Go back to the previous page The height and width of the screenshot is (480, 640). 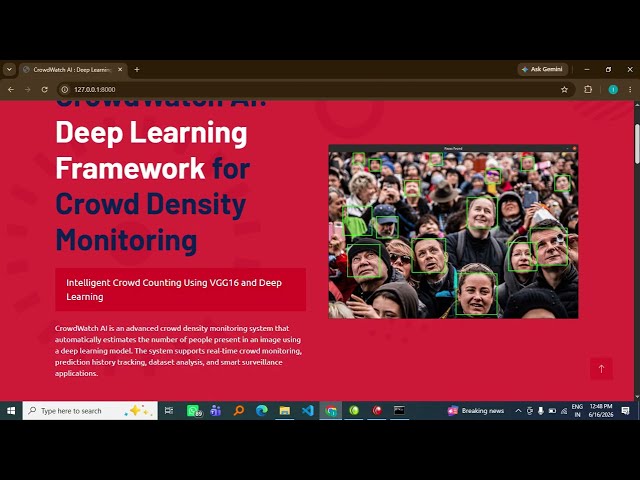[11, 89]
